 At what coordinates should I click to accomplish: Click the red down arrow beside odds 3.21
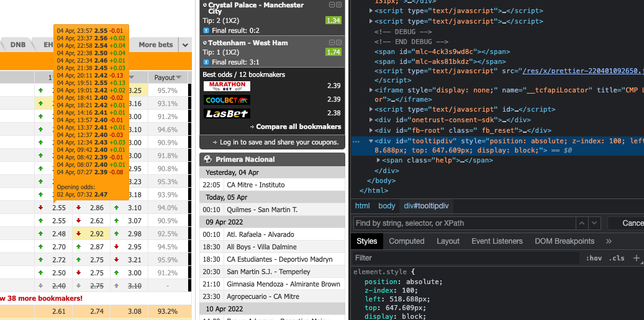[x=117, y=260]
